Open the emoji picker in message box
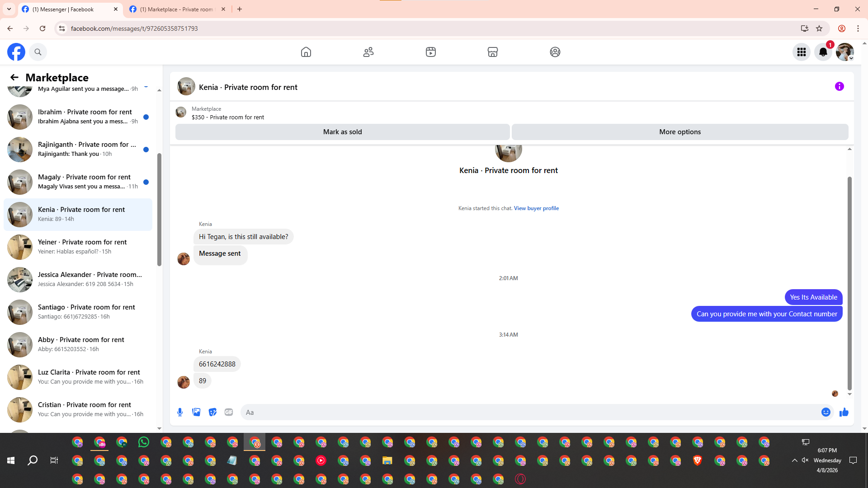 click(826, 412)
